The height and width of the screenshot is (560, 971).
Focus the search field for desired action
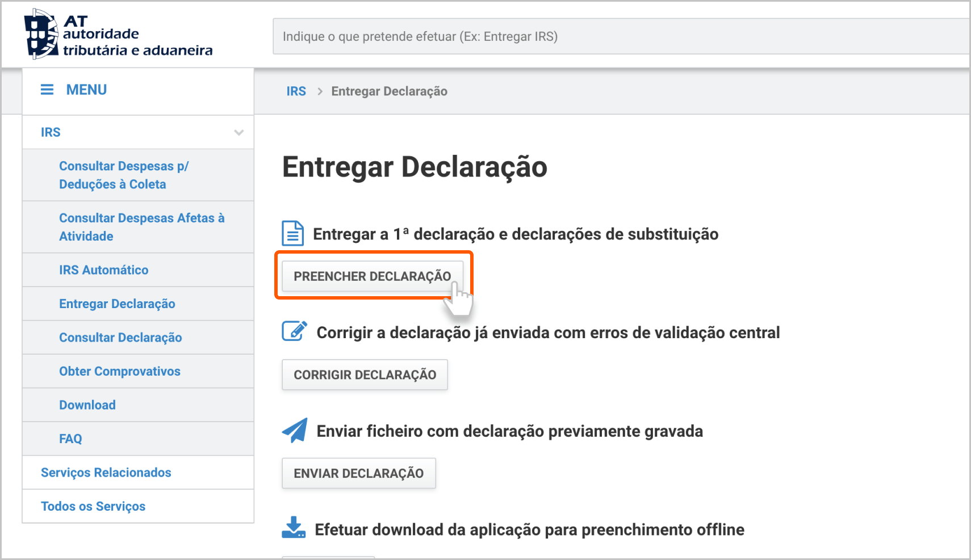[619, 36]
